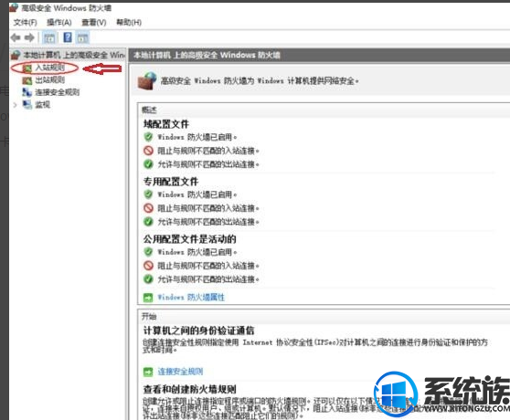Screen dimensions: 510x420
Task: Click the 专用配置文件 heading
Action: tap(171, 182)
